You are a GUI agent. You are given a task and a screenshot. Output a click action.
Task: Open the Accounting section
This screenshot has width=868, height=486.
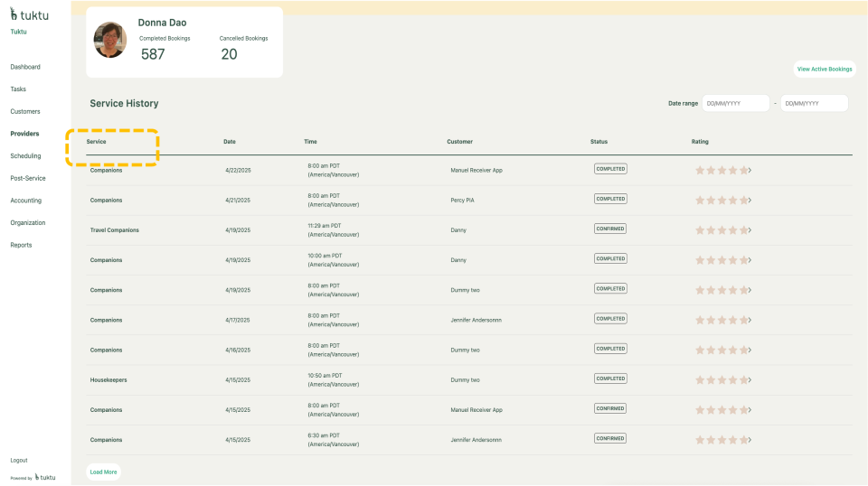pyautogui.click(x=26, y=201)
